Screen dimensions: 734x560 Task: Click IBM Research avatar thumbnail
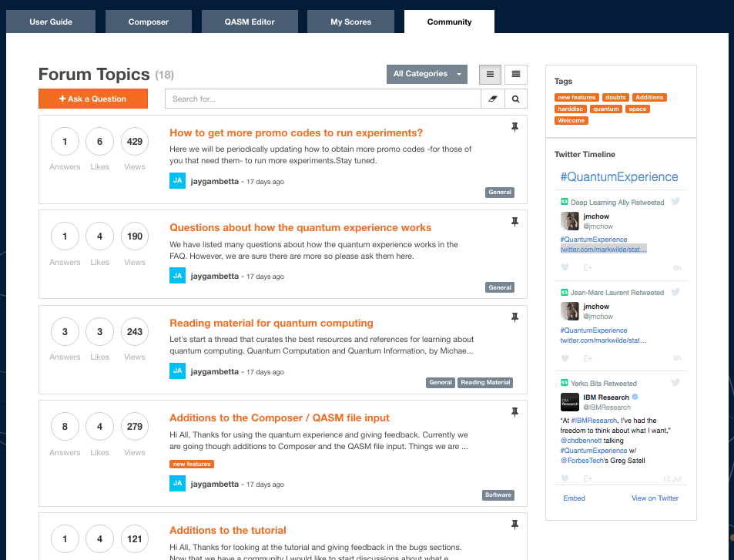[x=570, y=402]
